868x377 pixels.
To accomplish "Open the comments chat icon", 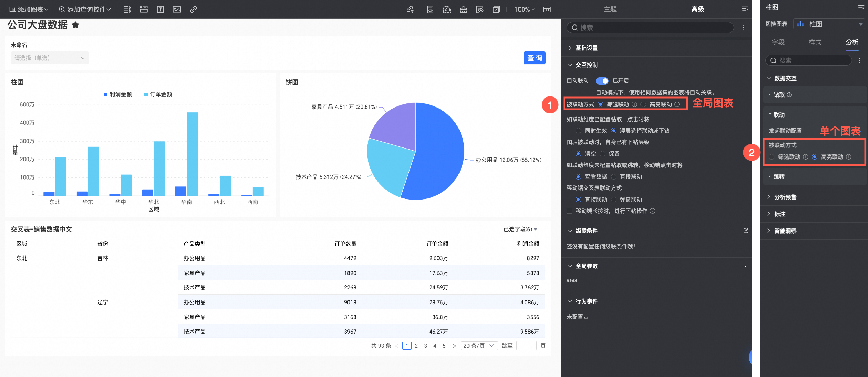I will pos(447,10).
